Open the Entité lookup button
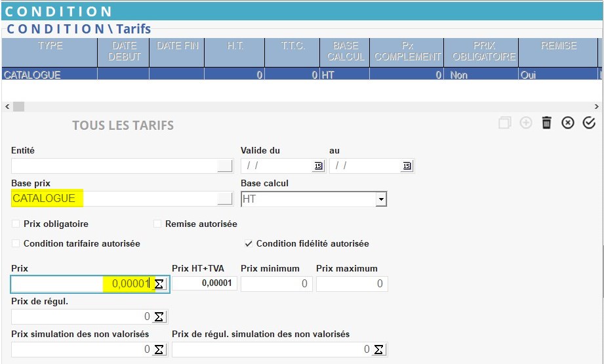This screenshot has height=364, width=604. coord(224,166)
